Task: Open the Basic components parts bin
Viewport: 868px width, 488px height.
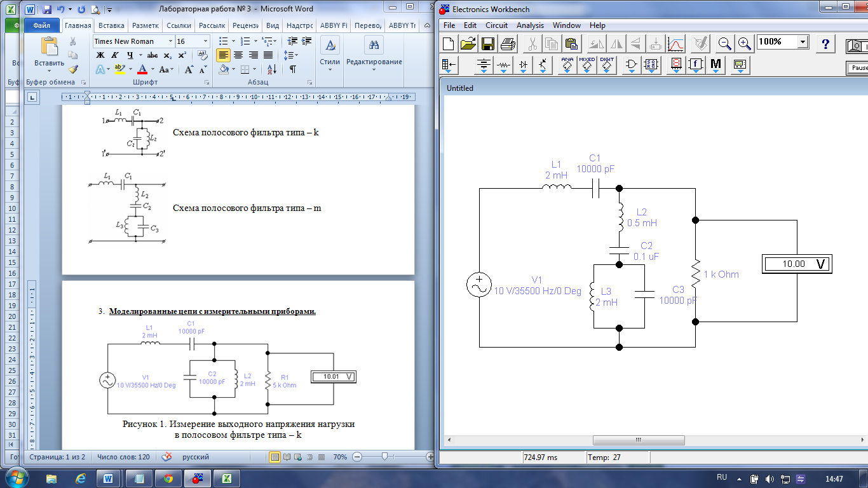Action: pos(505,65)
